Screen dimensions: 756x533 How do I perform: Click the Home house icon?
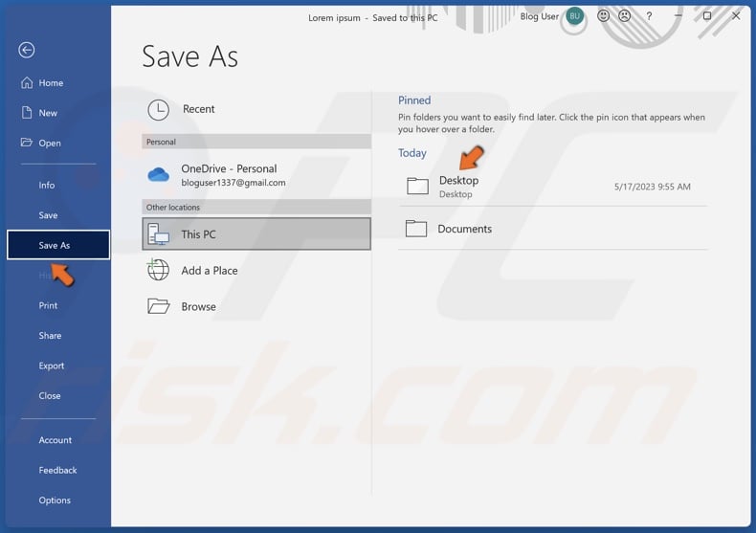point(27,83)
